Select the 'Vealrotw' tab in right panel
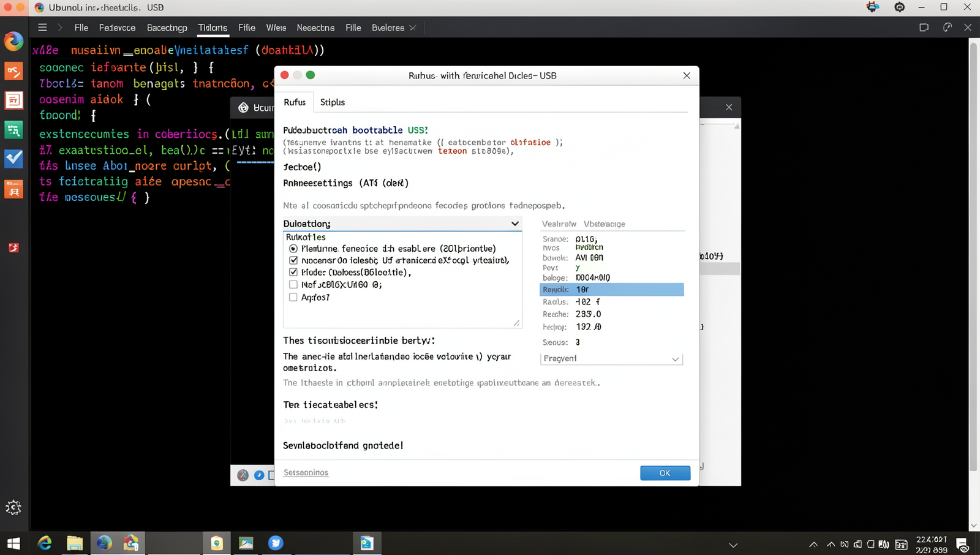This screenshot has width=980, height=555. (x=559, y=224)
